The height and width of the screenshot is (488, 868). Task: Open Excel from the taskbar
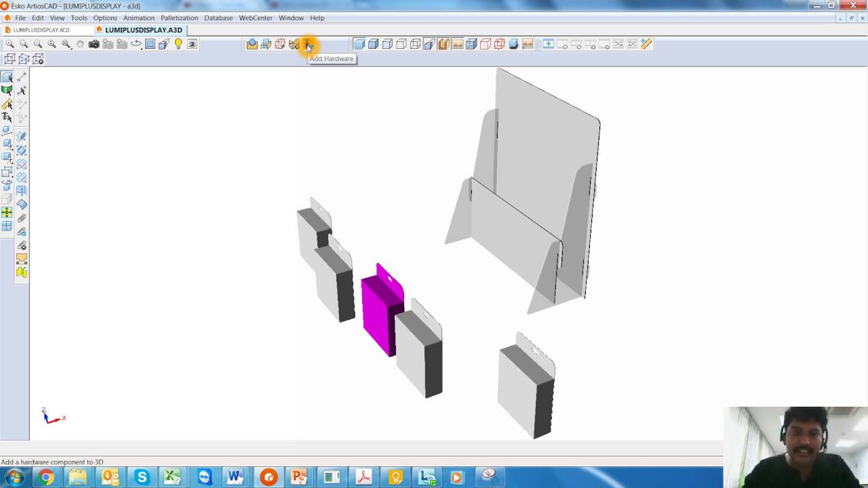click(x=172, y=477)
